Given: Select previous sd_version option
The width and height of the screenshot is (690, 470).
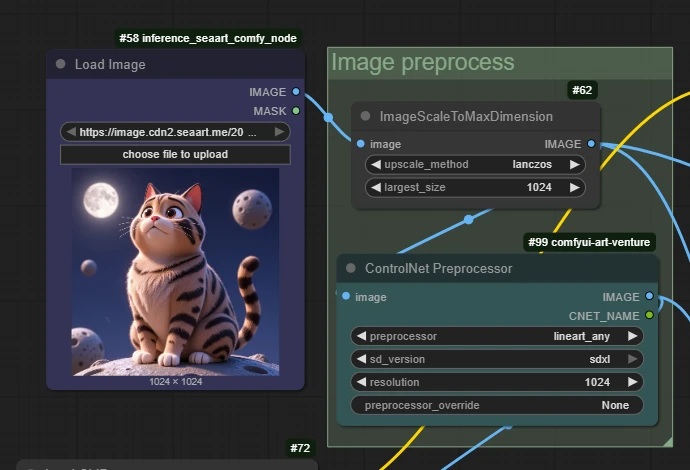Looking at the screenshot, I should 361,359.
